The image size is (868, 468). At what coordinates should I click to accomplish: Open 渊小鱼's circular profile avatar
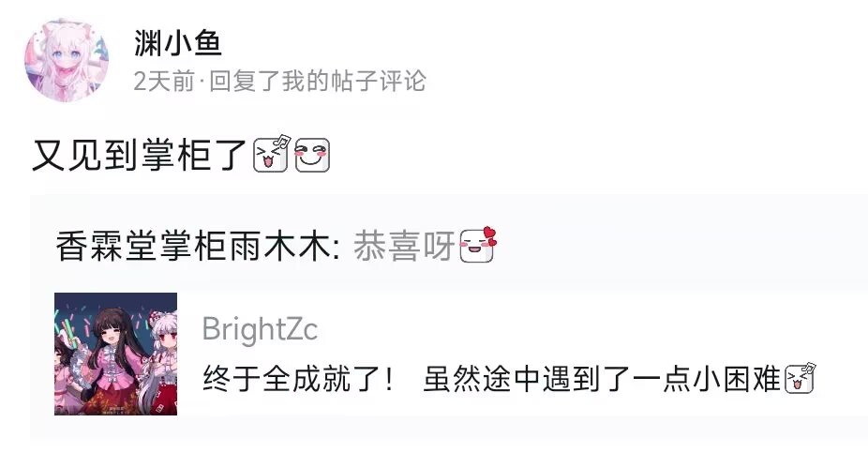coord(66,60)
